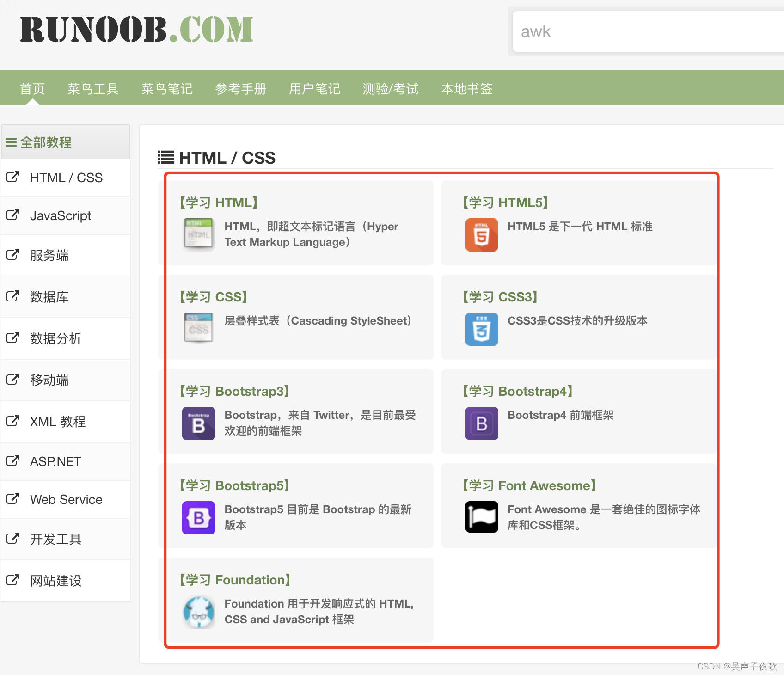Select JavaScript in sidebar
The width and height of the screenshot is (784, 675).
[66, 215]
